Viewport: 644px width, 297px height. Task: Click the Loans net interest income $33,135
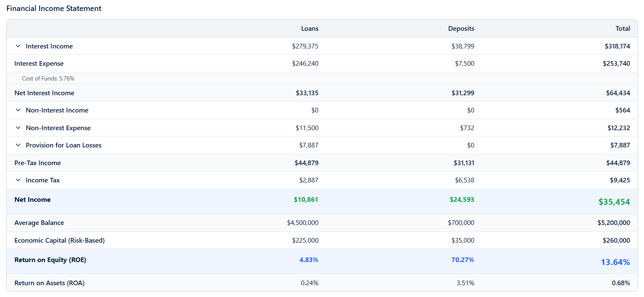point(307,93)
